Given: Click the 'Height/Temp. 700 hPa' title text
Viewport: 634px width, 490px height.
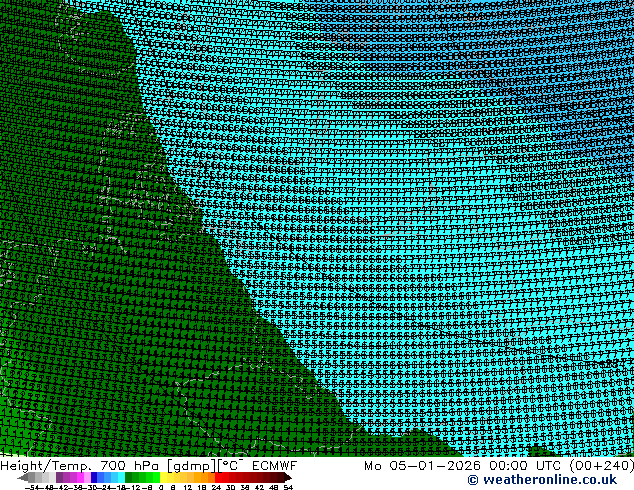Looking at the screenshot, I should pos(79,466).
